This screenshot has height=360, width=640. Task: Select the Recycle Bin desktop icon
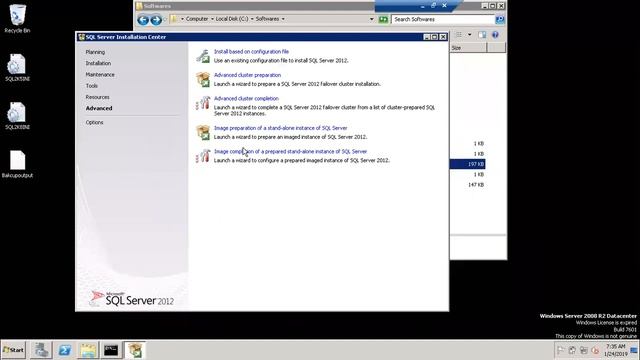17,18
